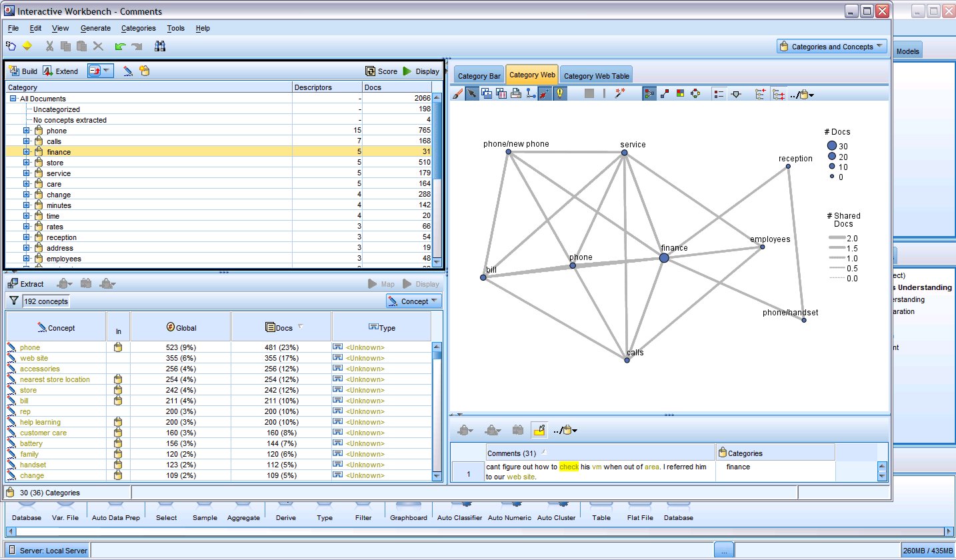
Task: Click the binoculars icon in the Extract toolbar
Action: pos(86,283)
